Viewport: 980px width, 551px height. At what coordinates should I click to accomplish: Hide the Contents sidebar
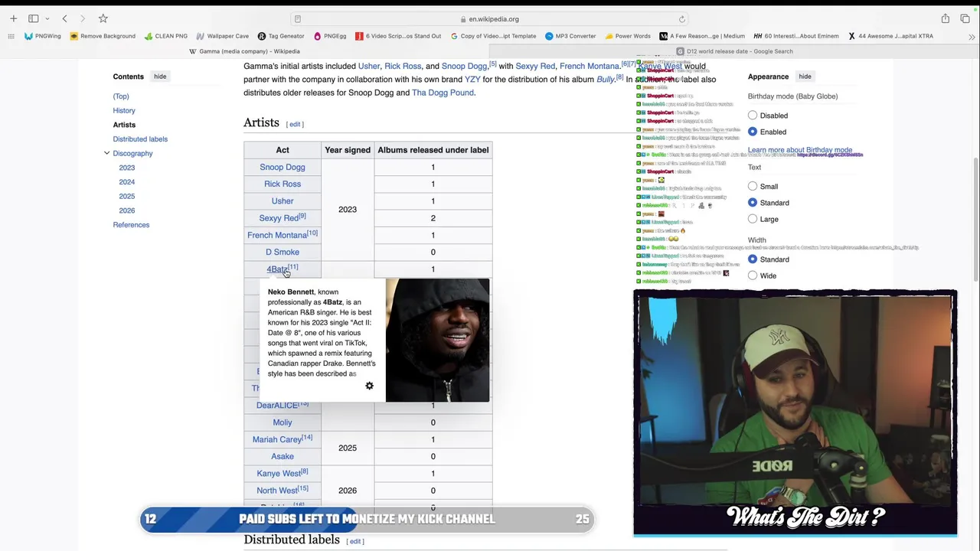(160, 77)
